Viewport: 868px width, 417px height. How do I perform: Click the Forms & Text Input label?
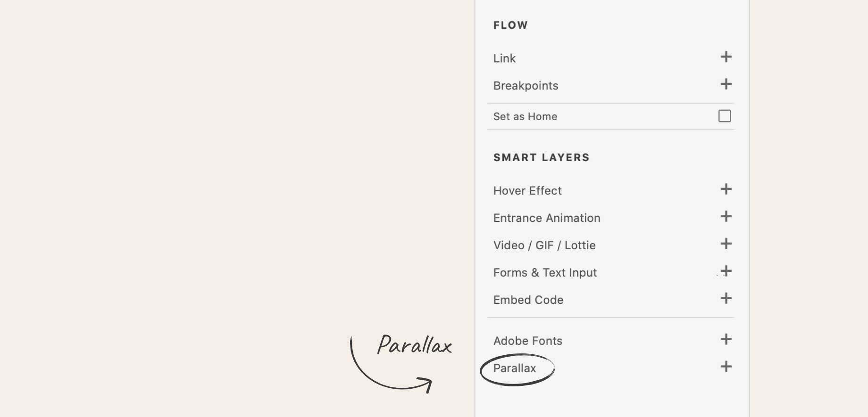pos(545,273)
